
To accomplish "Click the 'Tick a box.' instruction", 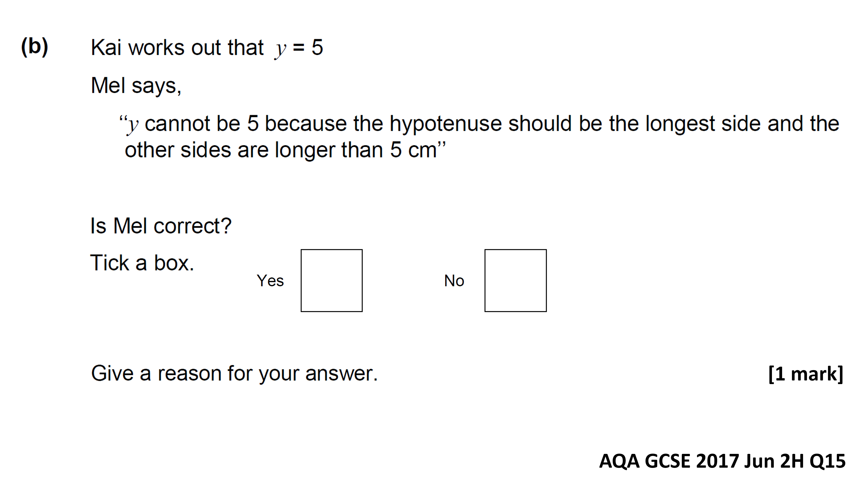I will [x=142, y=263].
